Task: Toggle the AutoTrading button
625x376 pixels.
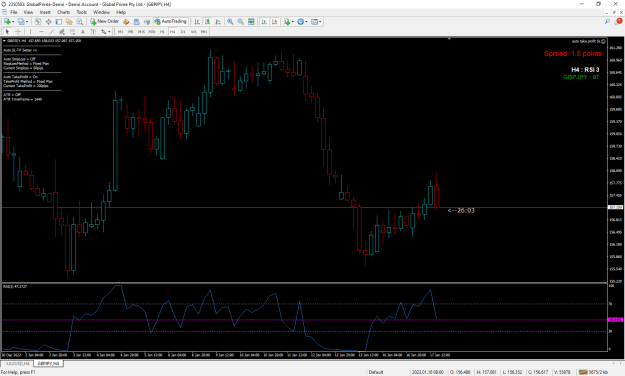Action: point(170,22)
